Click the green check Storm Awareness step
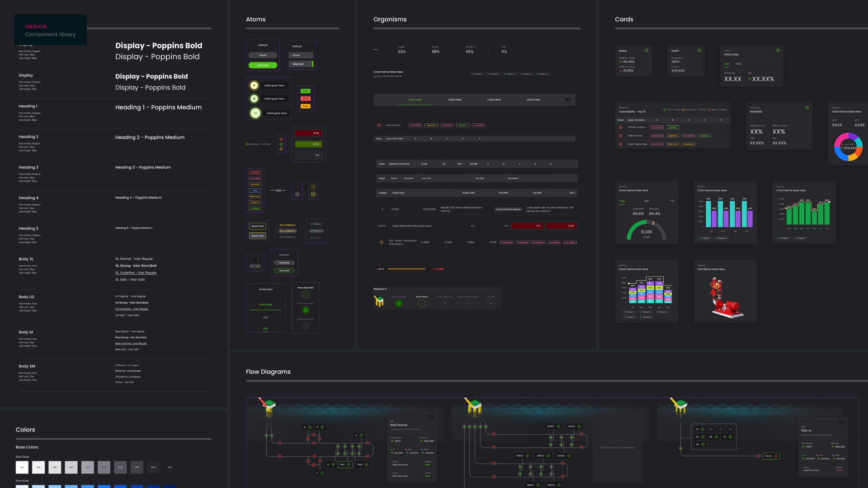Image resolution: width=868 pixels, height=488 pixels. [x=399, y=304]
